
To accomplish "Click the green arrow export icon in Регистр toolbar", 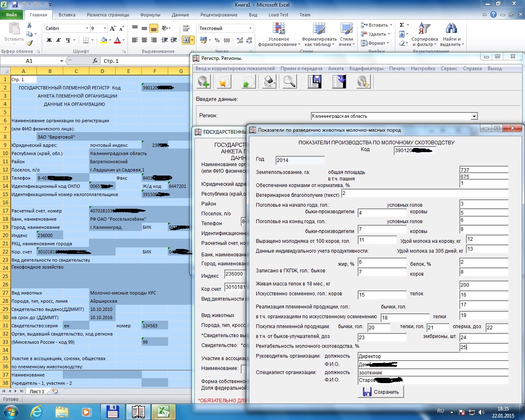I will 249,82.
